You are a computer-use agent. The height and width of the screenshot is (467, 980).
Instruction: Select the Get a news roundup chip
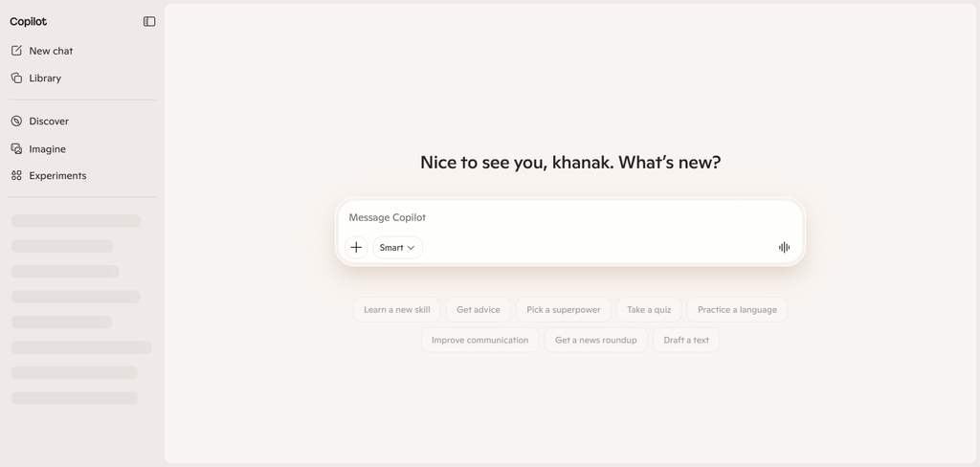click(595, 340)
